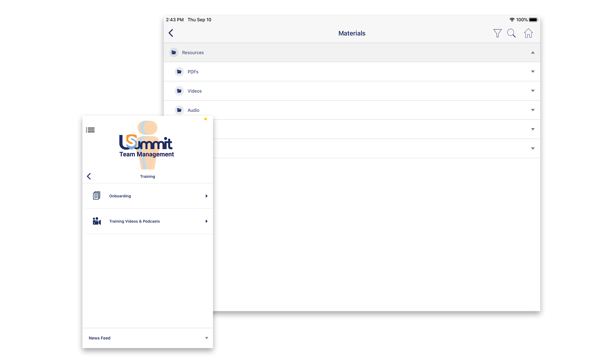Viewport: 609px width, 364px height.
Task: Open Training Videos & Podcasts arrow
Action: point(207,221)
